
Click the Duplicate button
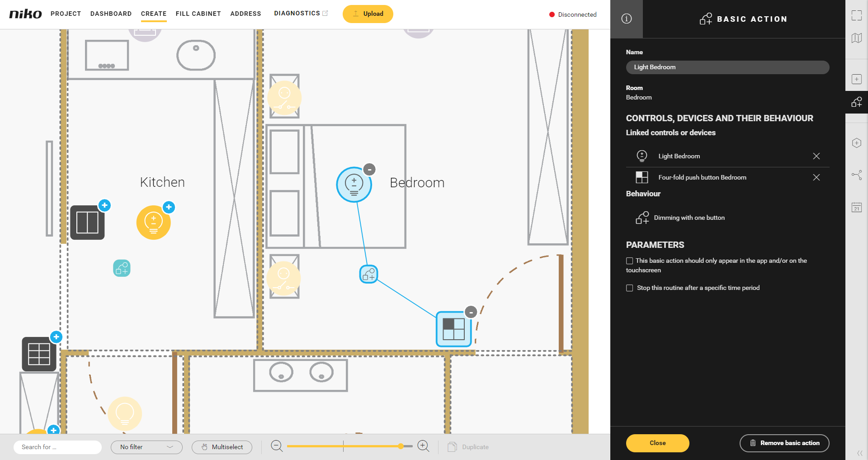pyautogui.click(x=468, y=447)
